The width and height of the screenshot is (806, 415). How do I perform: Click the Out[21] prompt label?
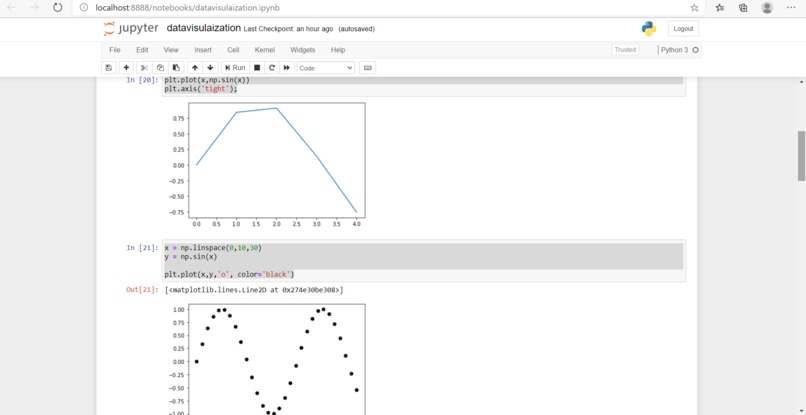pyautogui.click(x=142, y=290)
